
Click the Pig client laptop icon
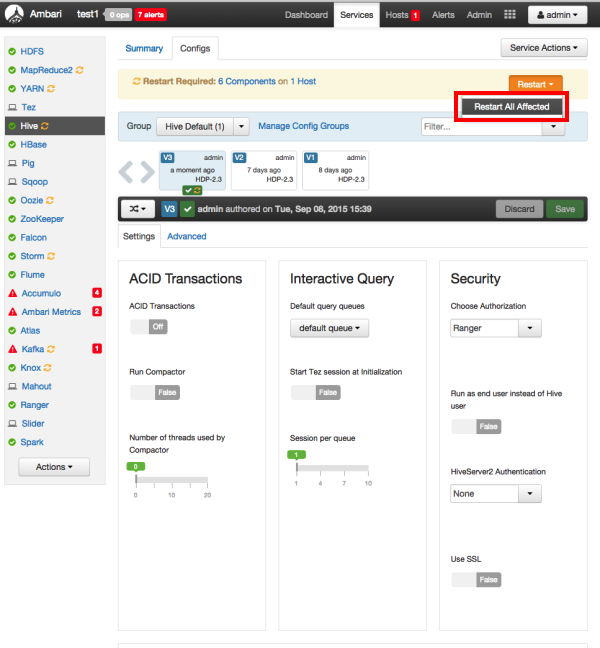tap(13, 163)
